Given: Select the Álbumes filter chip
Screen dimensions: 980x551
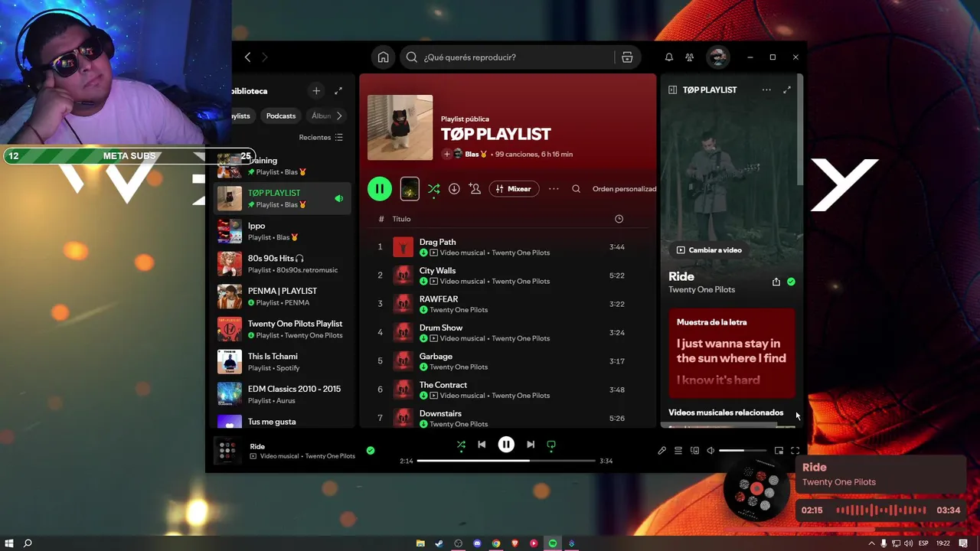Looking at the screenshot, I should (x=322, y=116).
